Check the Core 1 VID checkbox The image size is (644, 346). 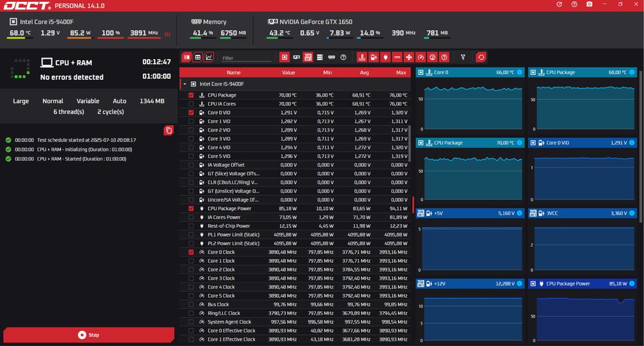(x=191, y=121)
